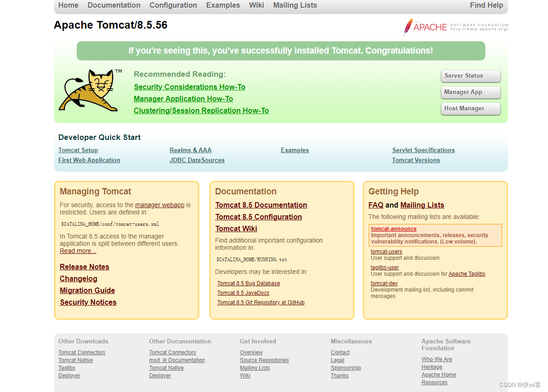Open First Web Application link
Image resolution: width=548 pixels, height=392 pixels.
(89, 160)
